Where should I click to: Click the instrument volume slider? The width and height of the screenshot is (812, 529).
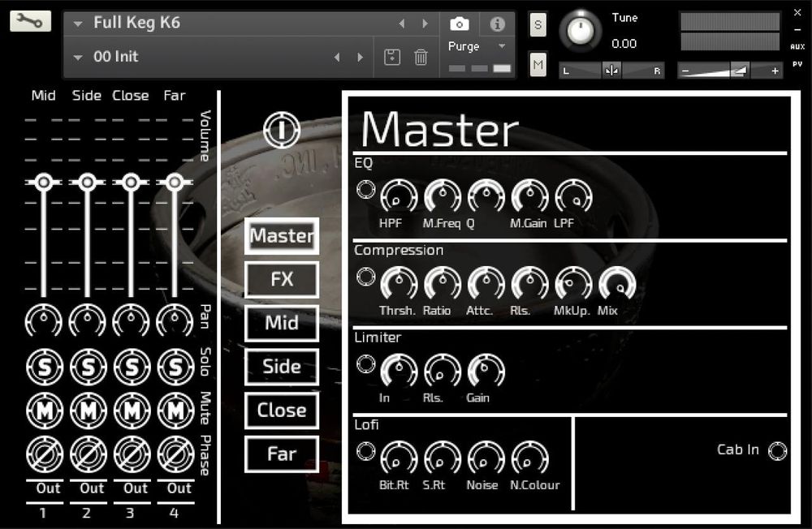point(739,71)
